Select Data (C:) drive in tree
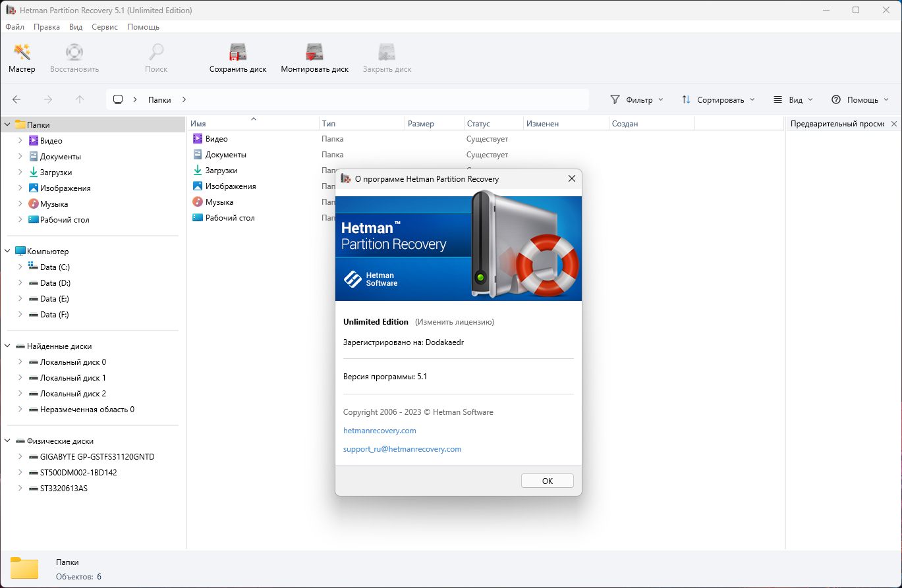Viewport: 902px width, 588px height. (55, 267)
